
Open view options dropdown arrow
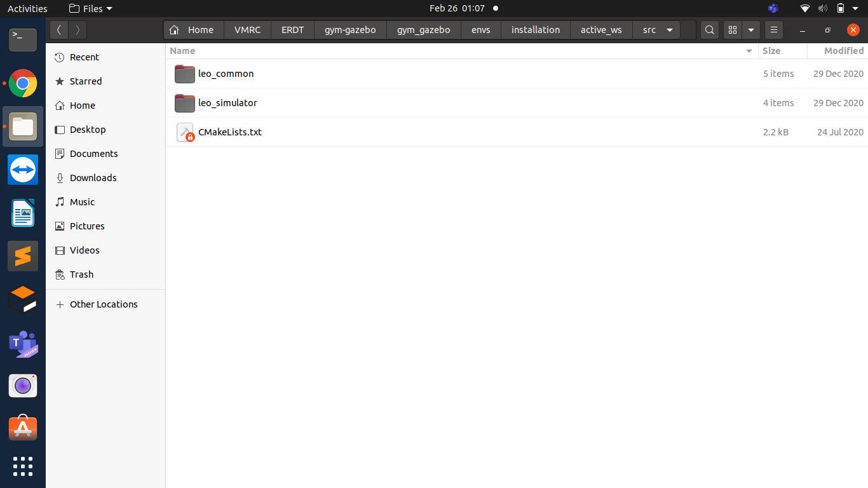point(751,30)
